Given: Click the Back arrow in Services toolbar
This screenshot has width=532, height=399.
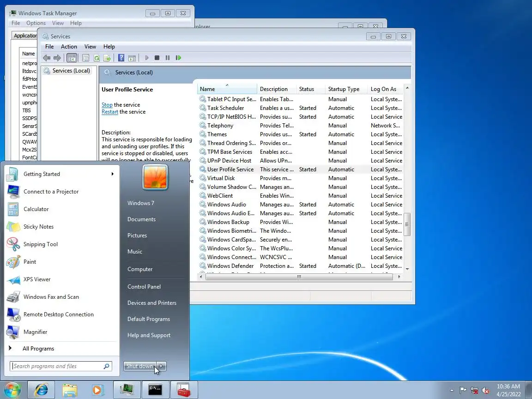Looking at the screenshot, I should click(47, 58).
